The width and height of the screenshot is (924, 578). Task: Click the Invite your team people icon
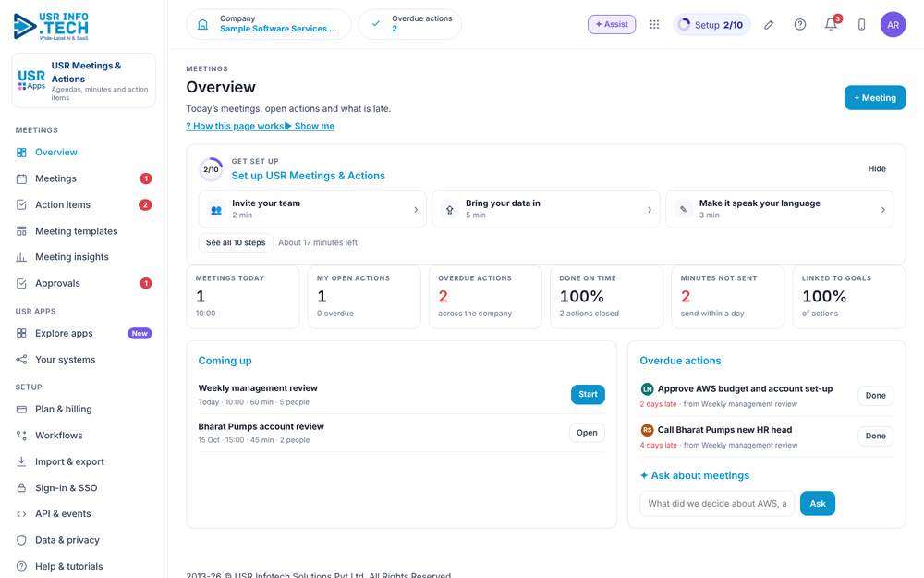tap(216, 209)
